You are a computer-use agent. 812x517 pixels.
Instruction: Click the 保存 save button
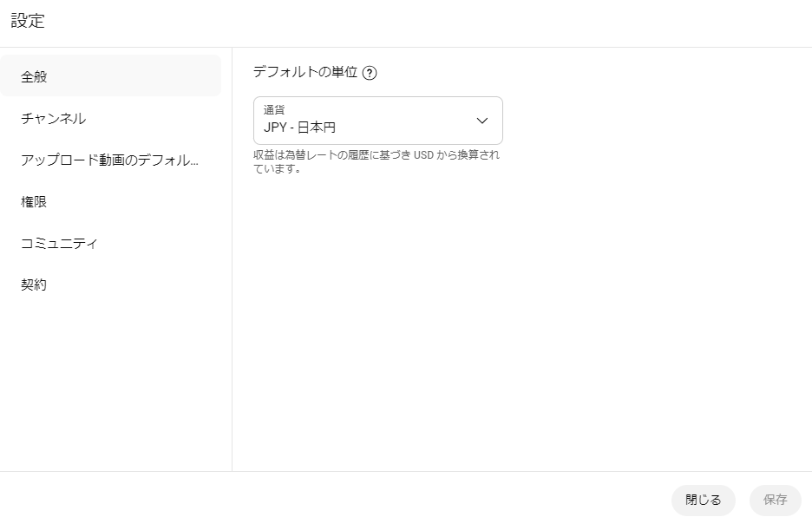coord(776,500)
